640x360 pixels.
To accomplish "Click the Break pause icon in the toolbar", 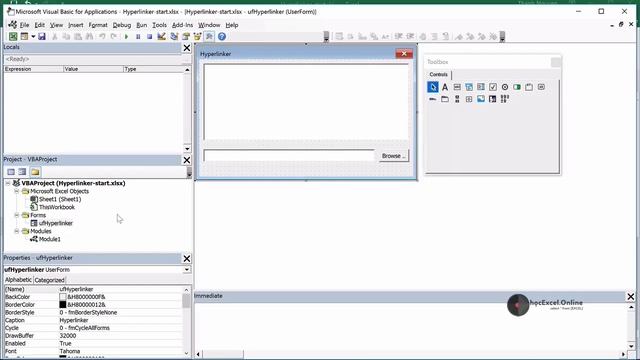I will [138, 37].
